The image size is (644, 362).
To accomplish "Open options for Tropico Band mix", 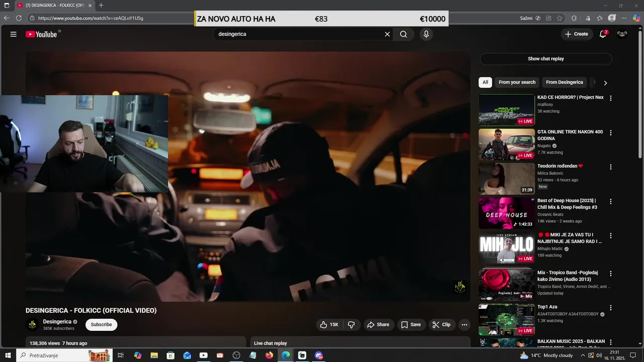I will click(611, 274).
